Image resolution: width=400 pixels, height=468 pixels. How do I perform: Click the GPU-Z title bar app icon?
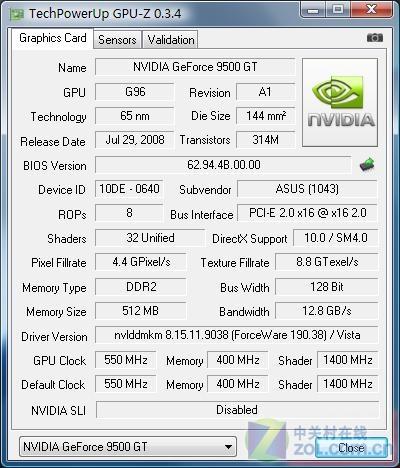(17, 14)
